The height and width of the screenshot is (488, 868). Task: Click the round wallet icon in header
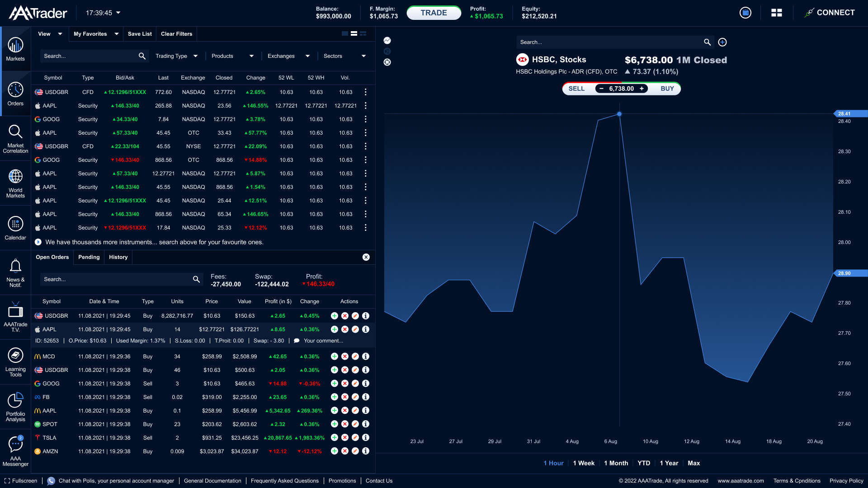[x=745, y=13]
